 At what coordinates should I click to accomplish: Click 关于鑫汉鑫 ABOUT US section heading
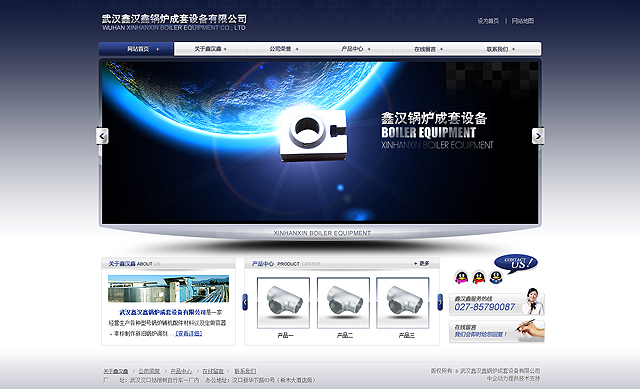tap(134, 264)
